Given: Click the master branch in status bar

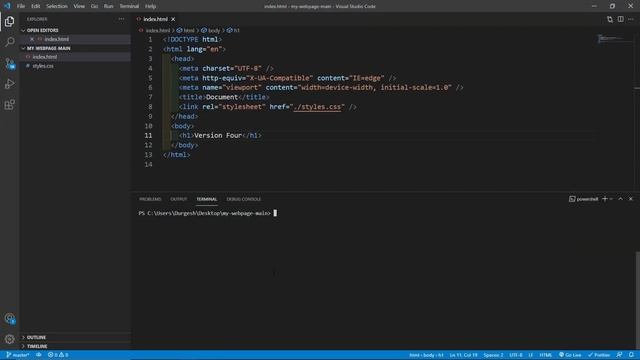Looking at the screenshot, I should click(18, 355).
